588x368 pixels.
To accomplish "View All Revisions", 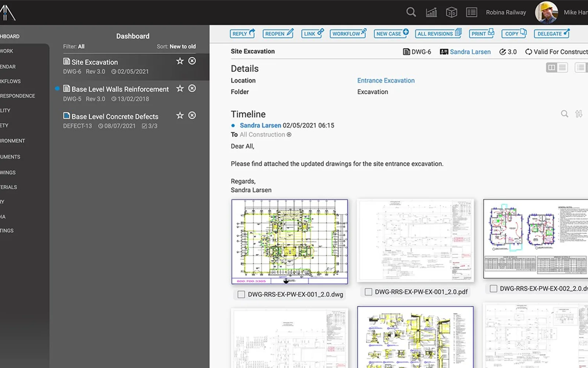I will pos(439,33).
